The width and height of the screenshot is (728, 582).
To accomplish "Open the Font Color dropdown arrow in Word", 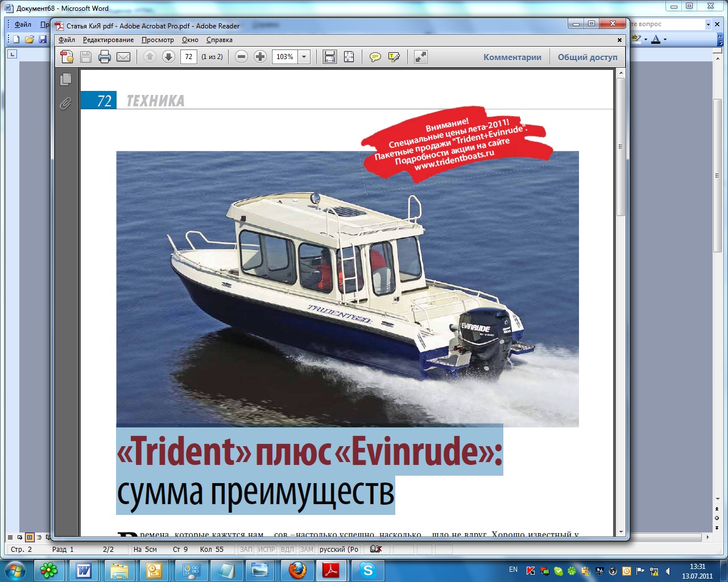I will 665,40.
